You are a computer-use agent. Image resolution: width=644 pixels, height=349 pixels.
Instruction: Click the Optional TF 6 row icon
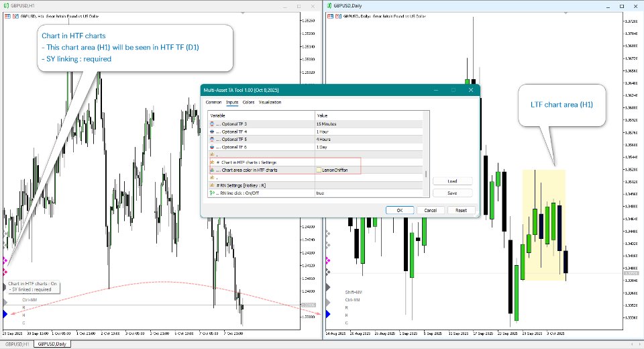tap(212, 147)
